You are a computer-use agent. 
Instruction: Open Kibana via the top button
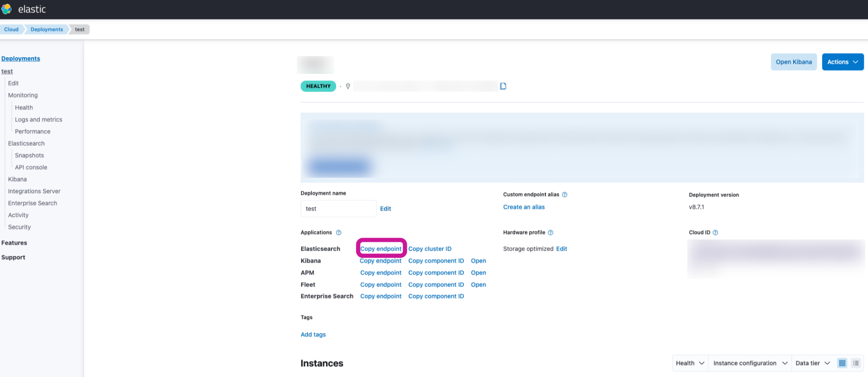pos(794,62)
